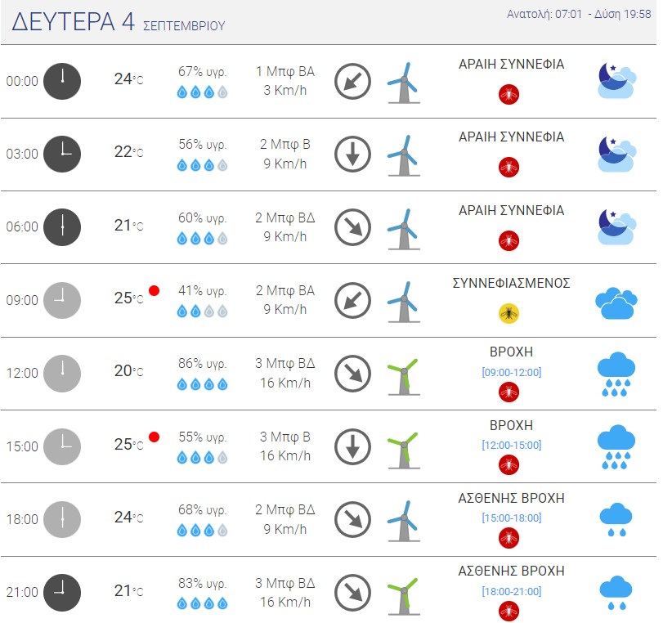Click the rain cloud icon at 15:00
Image resolution: width=672 pixels, height=623 pixels.
[x=616, y=447]
